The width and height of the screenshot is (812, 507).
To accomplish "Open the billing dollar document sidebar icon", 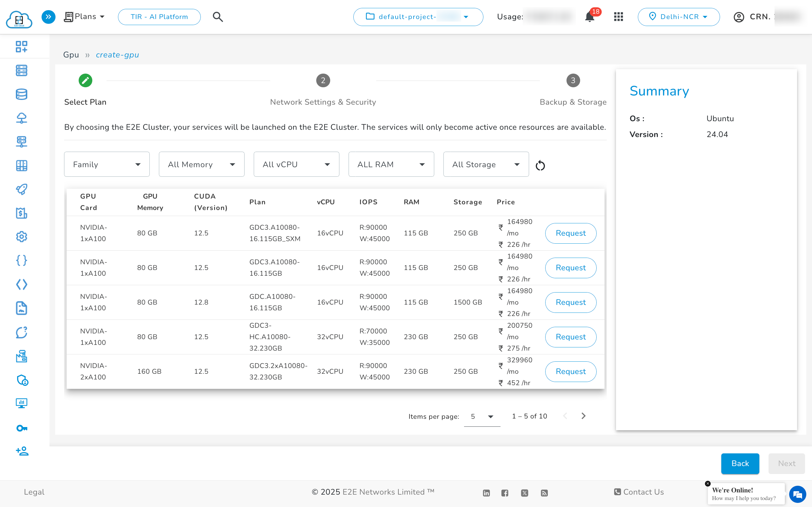I will [x=22, y=213].
